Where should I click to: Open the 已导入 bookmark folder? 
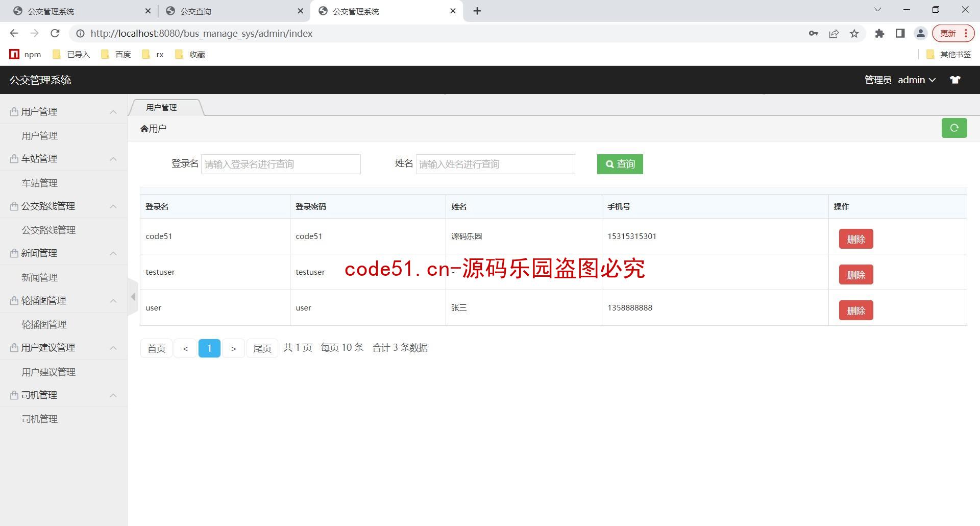tap(71, 54)
